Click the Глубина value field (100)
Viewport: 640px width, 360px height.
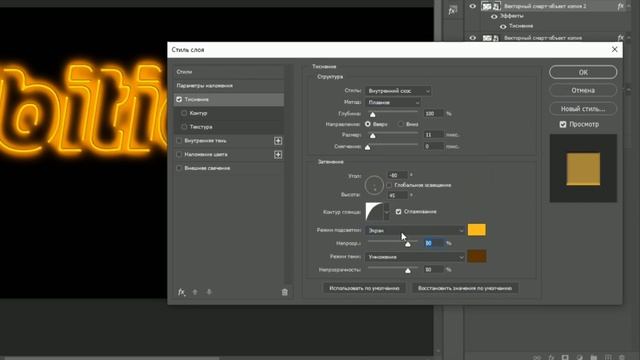tap(433, 113)
